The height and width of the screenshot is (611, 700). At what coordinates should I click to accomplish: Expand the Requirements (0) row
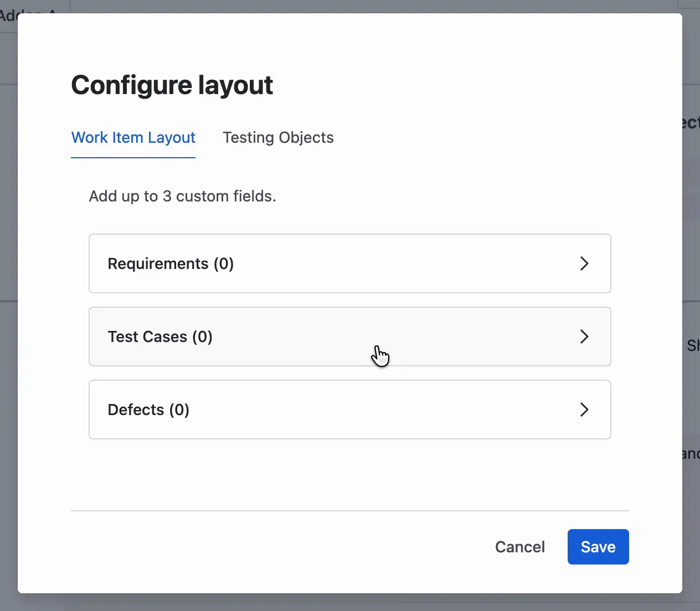point(350,263)
